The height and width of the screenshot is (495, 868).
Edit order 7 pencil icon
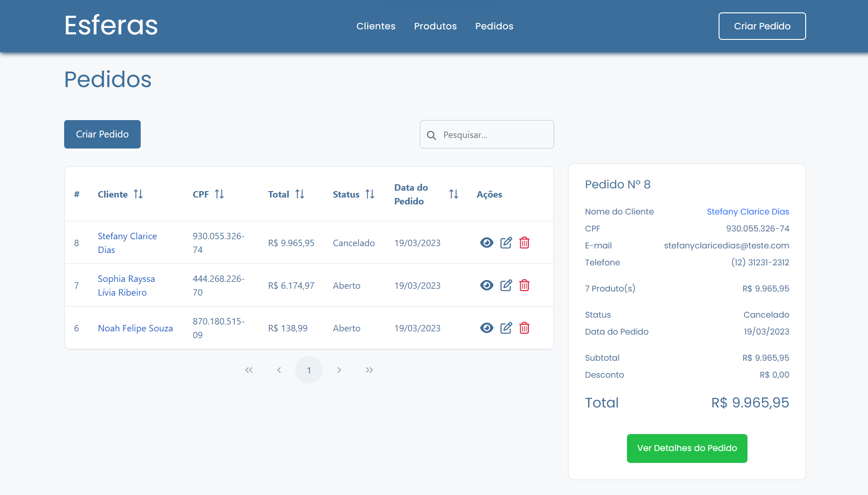[x=506, y=285]
